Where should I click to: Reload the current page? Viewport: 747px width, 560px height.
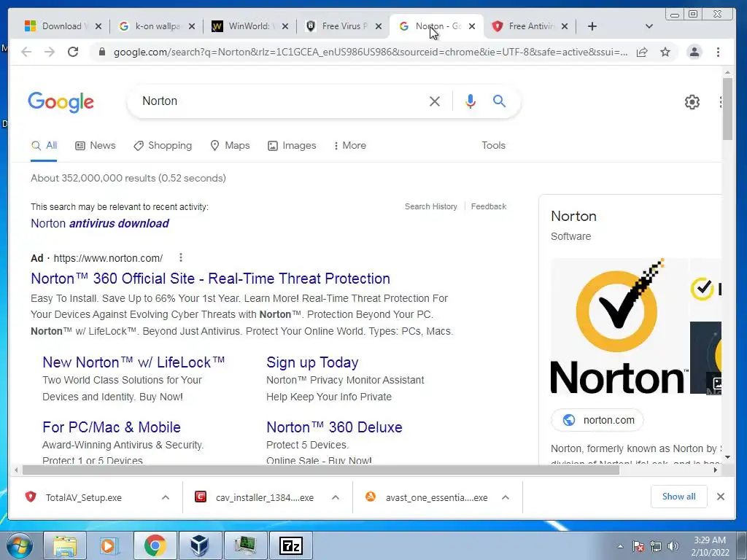73,52
